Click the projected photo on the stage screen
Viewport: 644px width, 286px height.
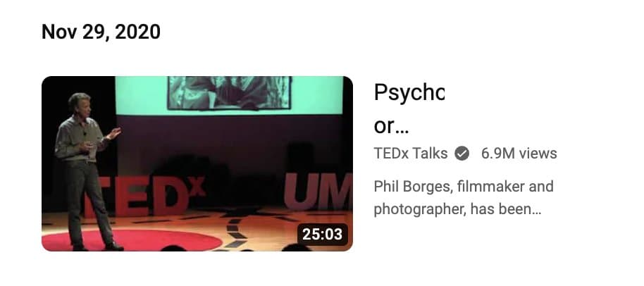pos(230,93)
